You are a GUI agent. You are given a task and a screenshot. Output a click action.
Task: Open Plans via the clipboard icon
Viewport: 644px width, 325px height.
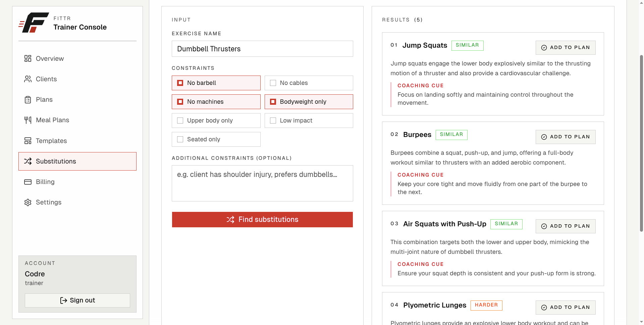(28, 100)
